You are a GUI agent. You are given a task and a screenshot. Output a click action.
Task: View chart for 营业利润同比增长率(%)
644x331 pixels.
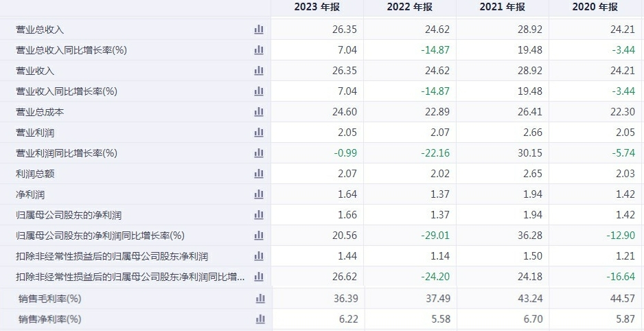click(x=259, y=152)
